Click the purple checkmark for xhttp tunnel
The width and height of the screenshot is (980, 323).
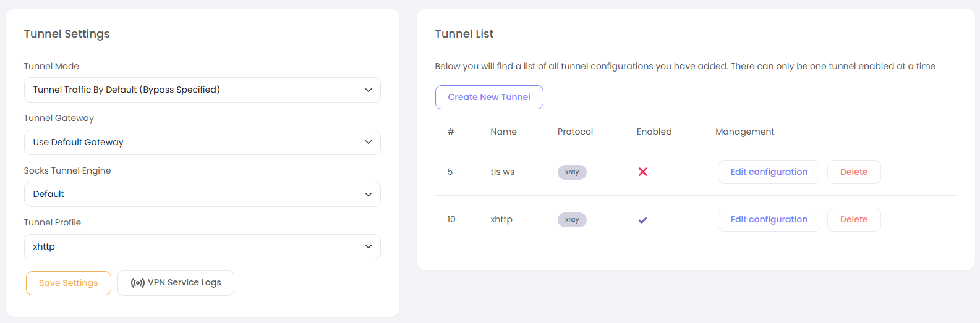tap(642, 220)
